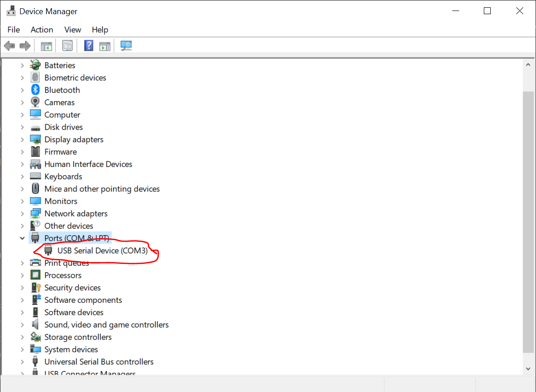Screen dimensions: 536x392
Task: Open Properties via the toolbar icon
Action: [x=67, y=46]
